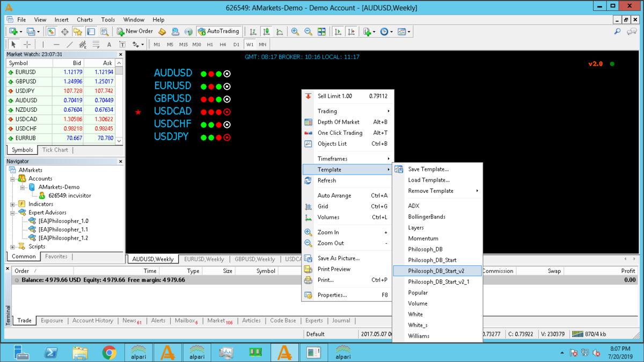Switch to the Account History tab
This screenshot has width=644, height=362.
(93, 321)
